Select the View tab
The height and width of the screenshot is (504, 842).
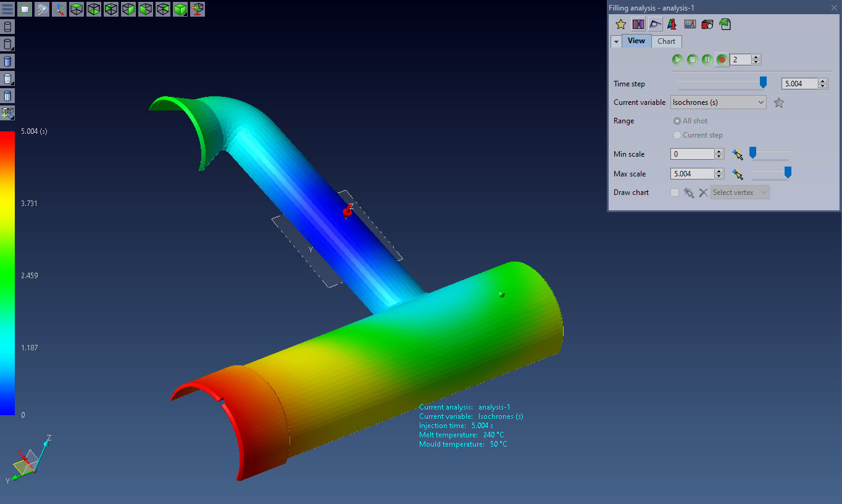(636, 41)
